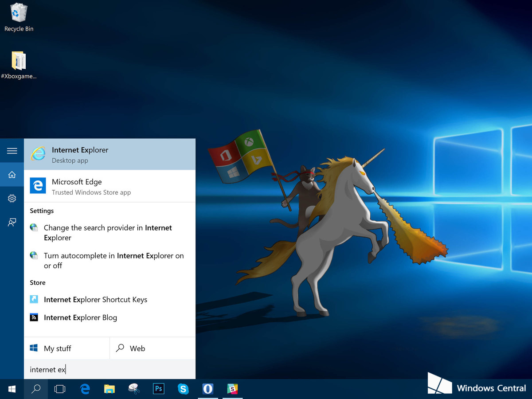The image size is (532, 399).
Task: Open the settings gear in search sidebar
Action: tap(12, 199)
